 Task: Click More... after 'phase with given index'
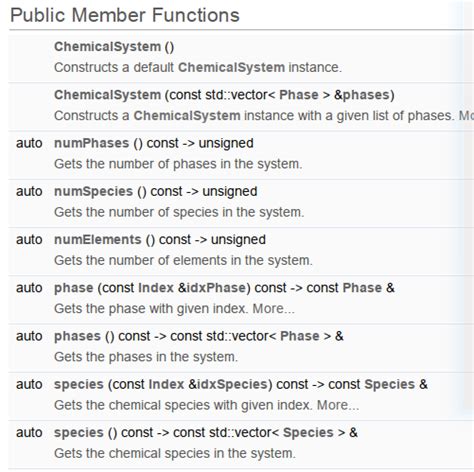274,309
